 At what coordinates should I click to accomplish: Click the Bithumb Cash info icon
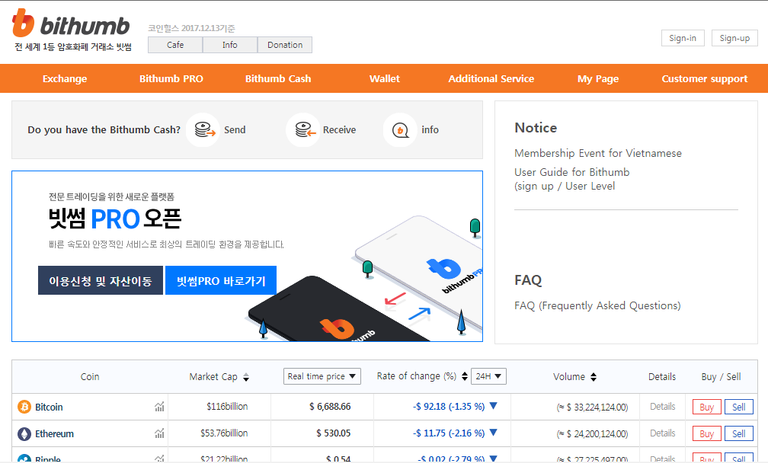(x=400, y=130)
